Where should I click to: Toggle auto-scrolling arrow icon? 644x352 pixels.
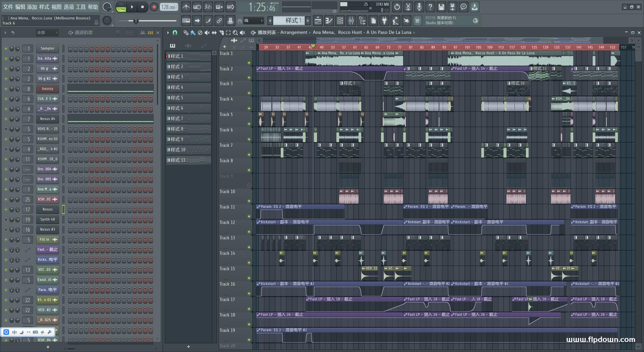(x=197, y=21)
